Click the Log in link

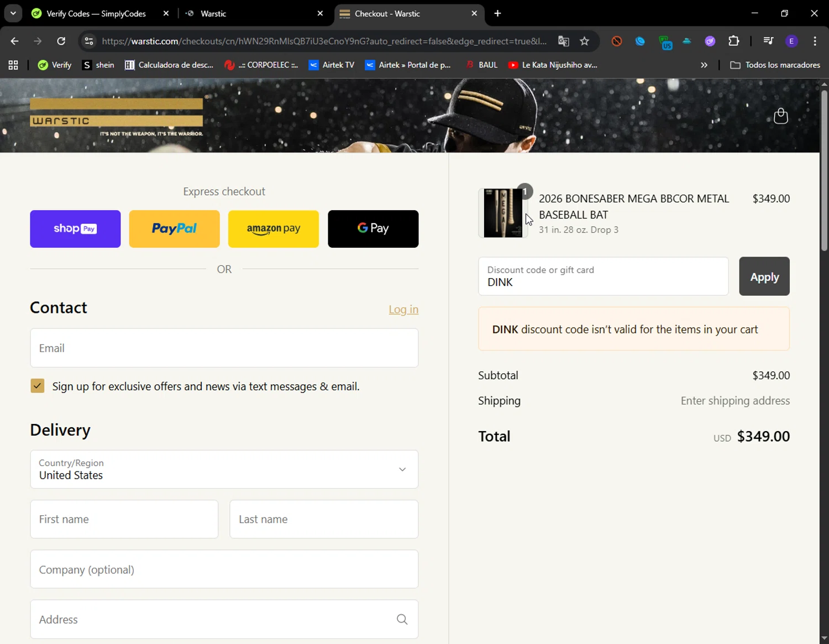[x=403, y=310]
